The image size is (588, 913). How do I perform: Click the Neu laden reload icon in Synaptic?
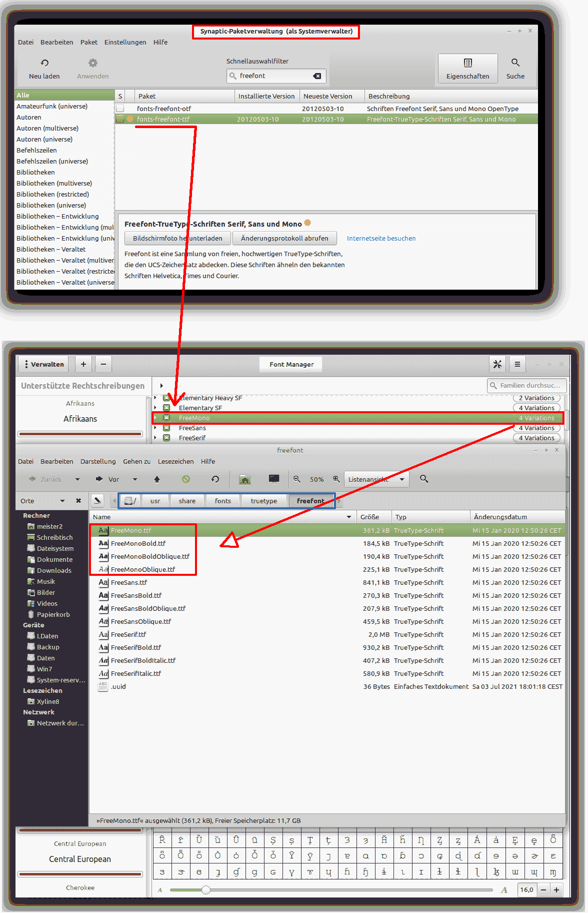tap(44, 63)
